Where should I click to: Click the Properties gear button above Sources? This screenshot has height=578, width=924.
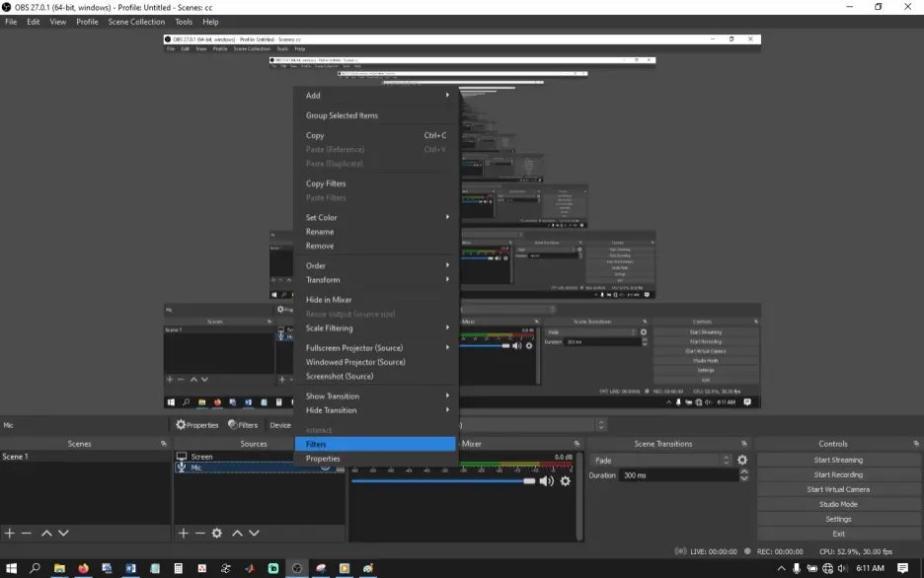pos(196,424)
